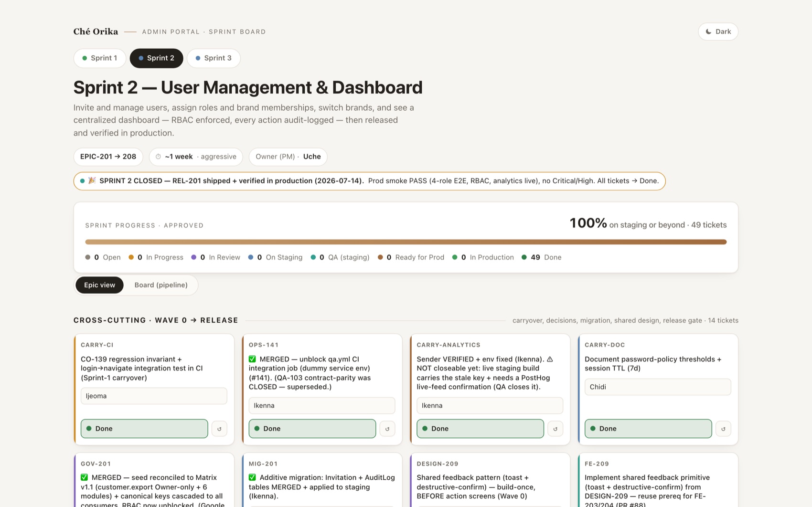This screenshot has width=812, height=507.
Task: Click the '0 QA (staging)' legend entry
Action: (340, 257)
